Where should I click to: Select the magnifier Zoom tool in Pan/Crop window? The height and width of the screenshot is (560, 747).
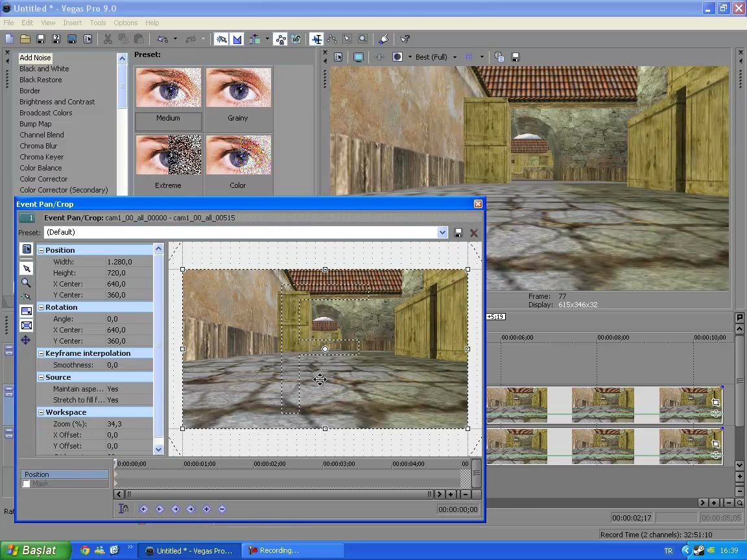pos(27,283)
